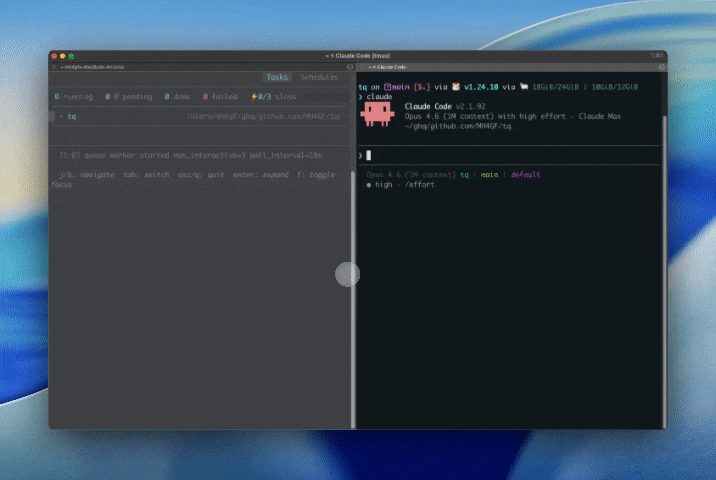This screenshot has width=716, height=480.
Task: Click the 'queue worker started' log line
Action: pos(190,155)
